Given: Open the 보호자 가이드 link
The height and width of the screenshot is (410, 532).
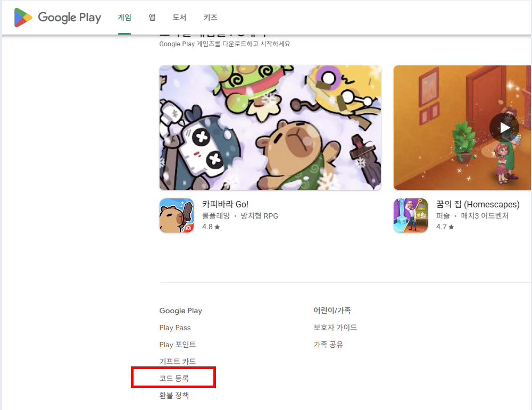Looking at the screenshot, I should coord(335,327).
